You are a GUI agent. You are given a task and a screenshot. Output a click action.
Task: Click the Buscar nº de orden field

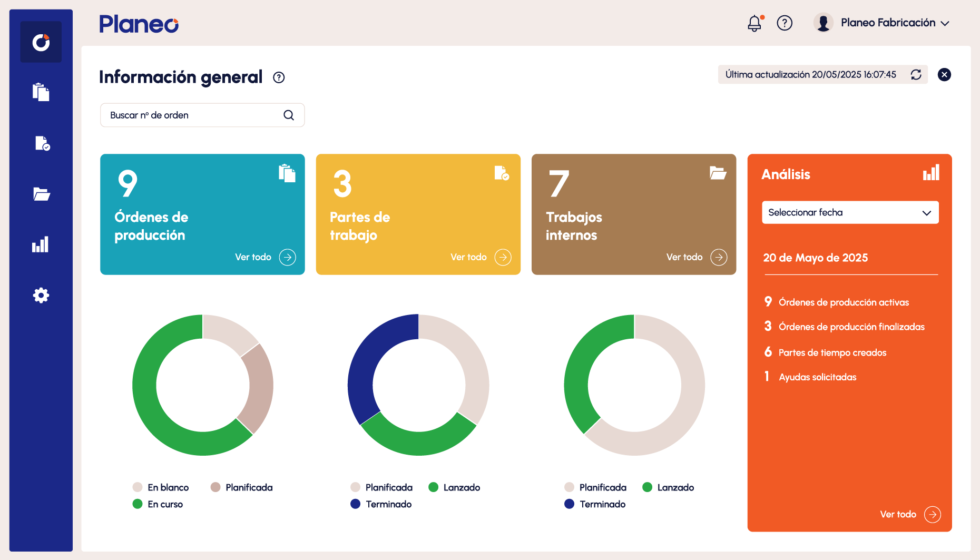click(192, 115)
